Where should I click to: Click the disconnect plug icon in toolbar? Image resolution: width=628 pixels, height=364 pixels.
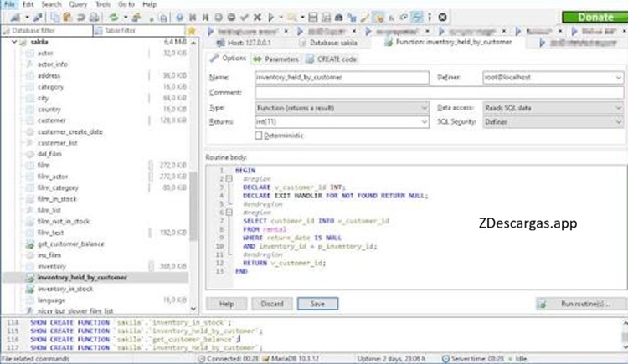click(x=38, y=18)
